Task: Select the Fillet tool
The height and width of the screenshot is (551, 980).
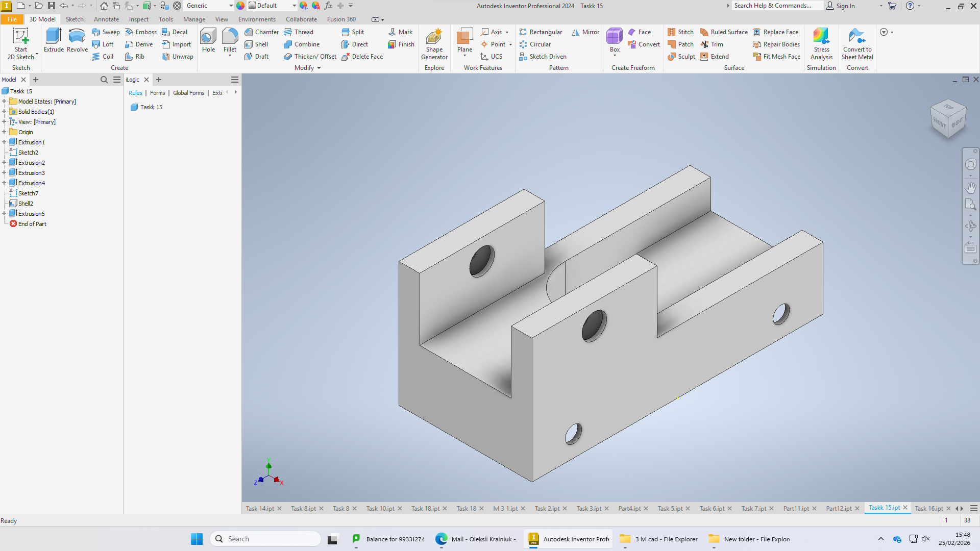Action: [230, 40]
